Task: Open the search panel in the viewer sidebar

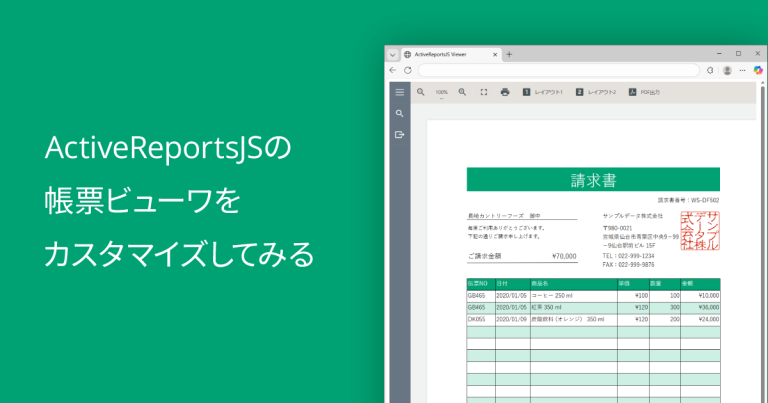Action: pyautogui.click(x=400, y=114)
